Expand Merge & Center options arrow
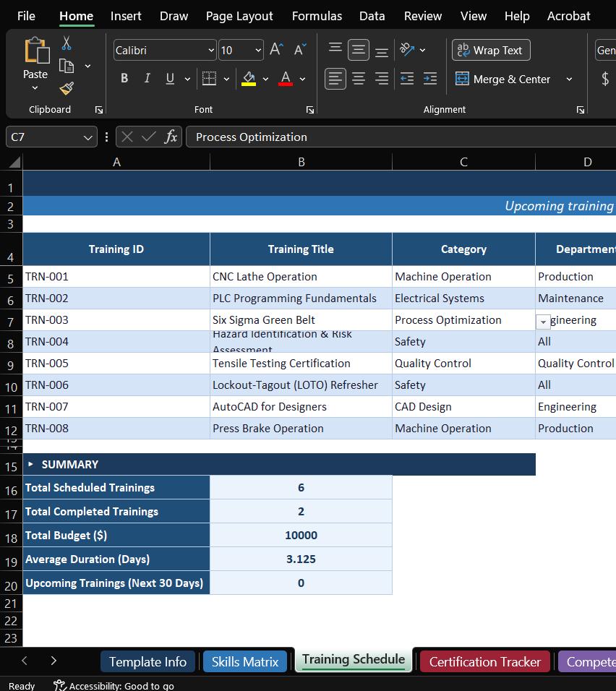The height and width of the screenshot is (691, 616). coord(569,80)
